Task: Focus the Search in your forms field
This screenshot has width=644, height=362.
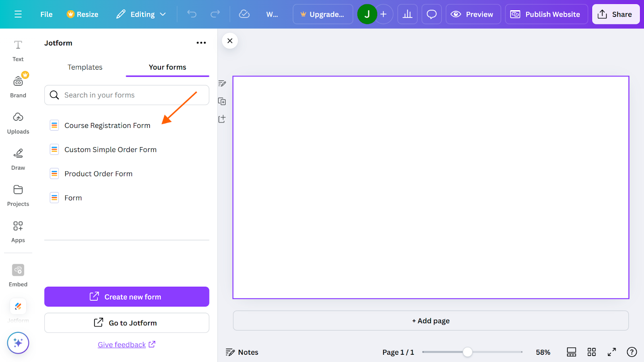Action: pos(127,95)
